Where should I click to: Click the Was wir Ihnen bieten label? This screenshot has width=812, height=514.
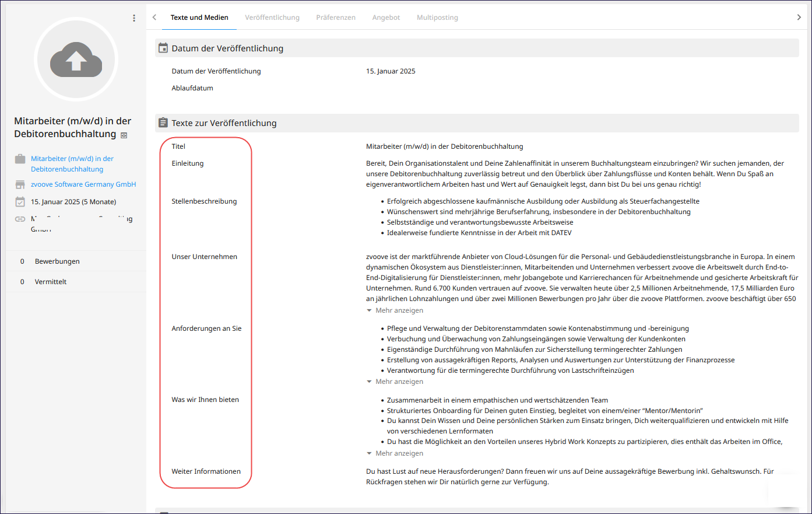pos(205,400)
